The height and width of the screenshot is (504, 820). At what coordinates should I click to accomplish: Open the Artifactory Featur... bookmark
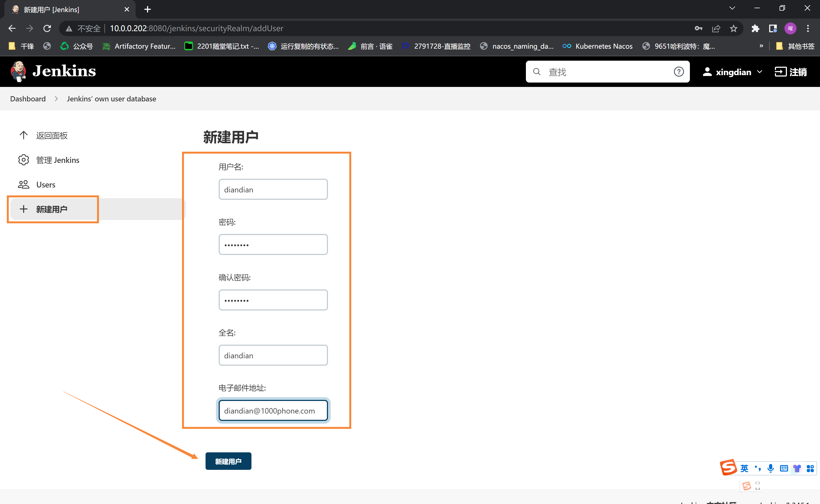coord(139,46)
